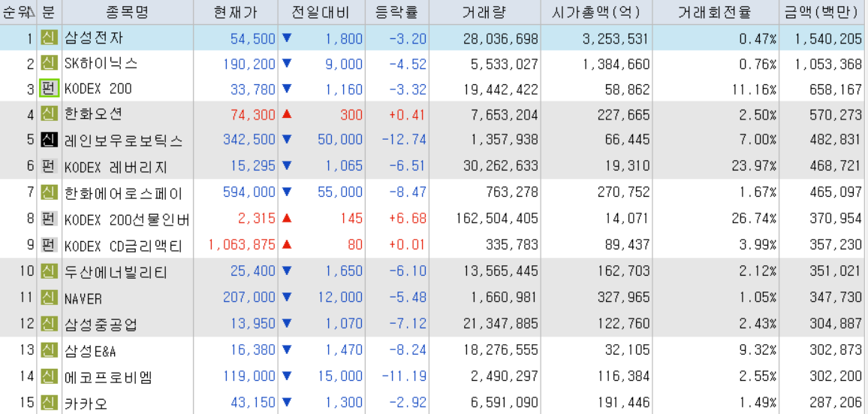Image resolution: width=868 pixels, height=414 pixels.
Task: Click the 펀 badge icon for KODEX 200
Action: pyautogui.click(x=50, y=89)
